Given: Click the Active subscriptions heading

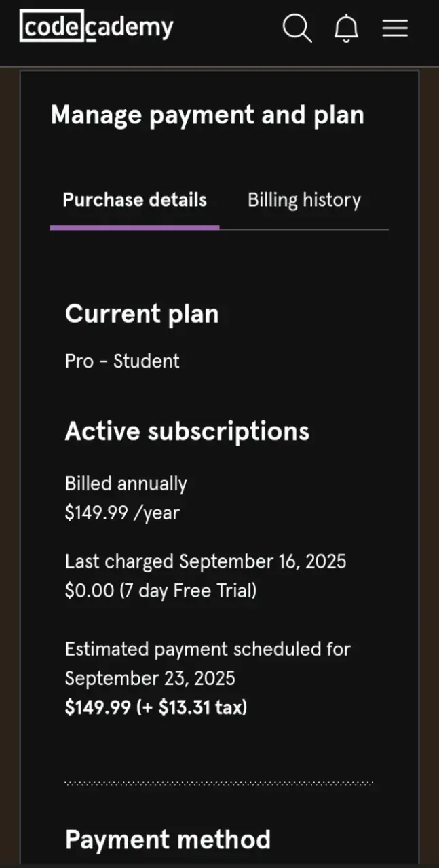Looking at the screenshot, I should coord(187,431).
